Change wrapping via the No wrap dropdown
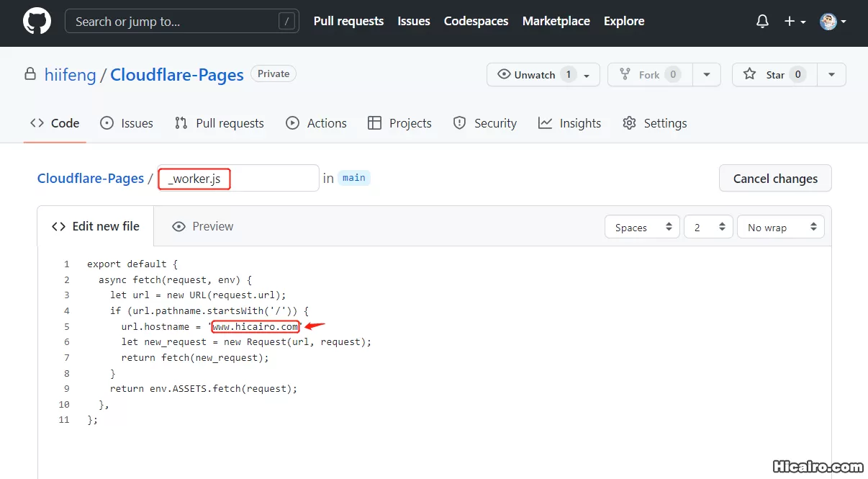868x479 pixels. click(x=780, y=226)
